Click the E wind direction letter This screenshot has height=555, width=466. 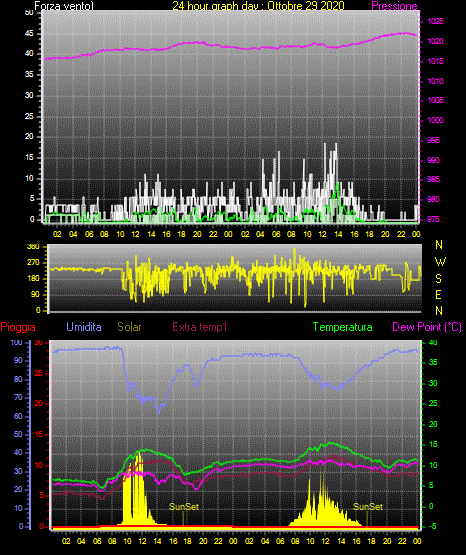tap(438, 294)
